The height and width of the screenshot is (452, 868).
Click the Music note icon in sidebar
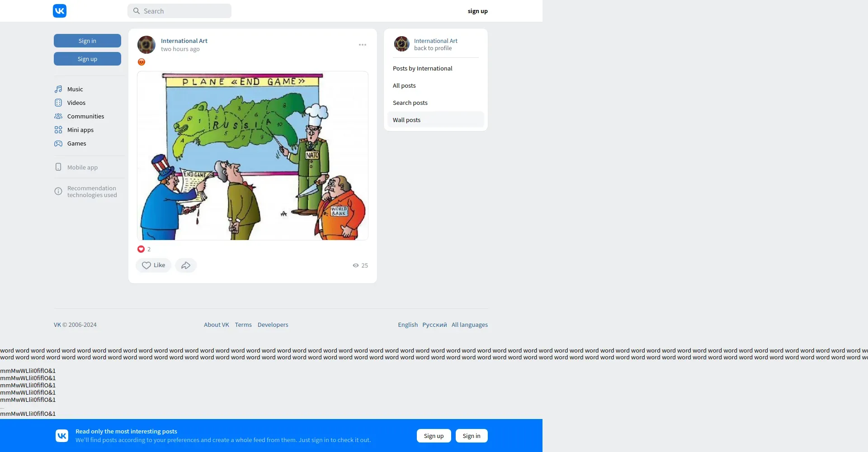(x=58, y=89)
